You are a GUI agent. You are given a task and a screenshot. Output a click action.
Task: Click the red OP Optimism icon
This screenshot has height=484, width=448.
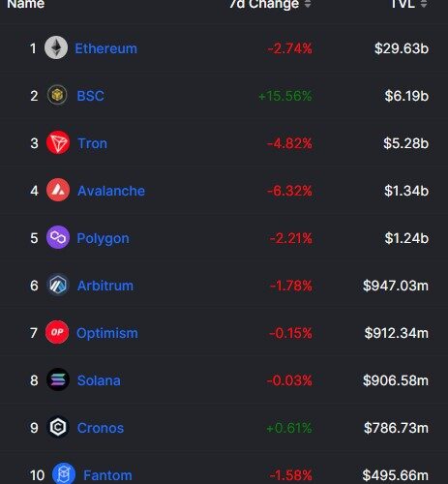[57, 332]
